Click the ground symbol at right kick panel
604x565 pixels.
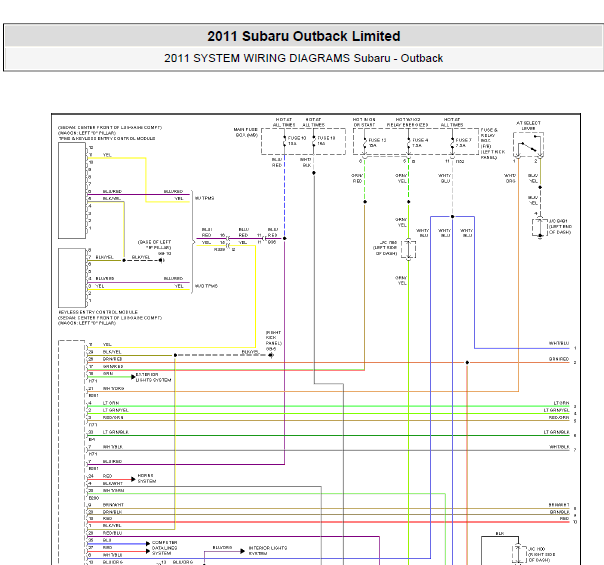pos(271,355)
